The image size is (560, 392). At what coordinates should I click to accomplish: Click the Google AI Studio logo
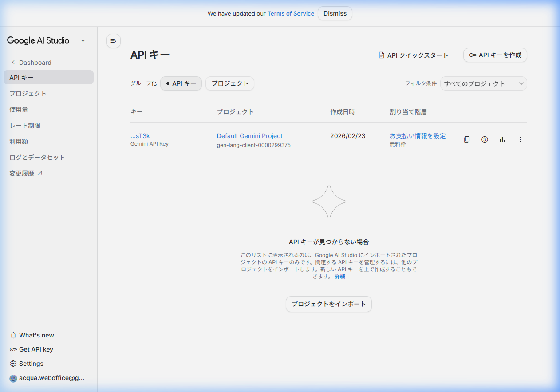pyautogui.click(x=38, y=40)
